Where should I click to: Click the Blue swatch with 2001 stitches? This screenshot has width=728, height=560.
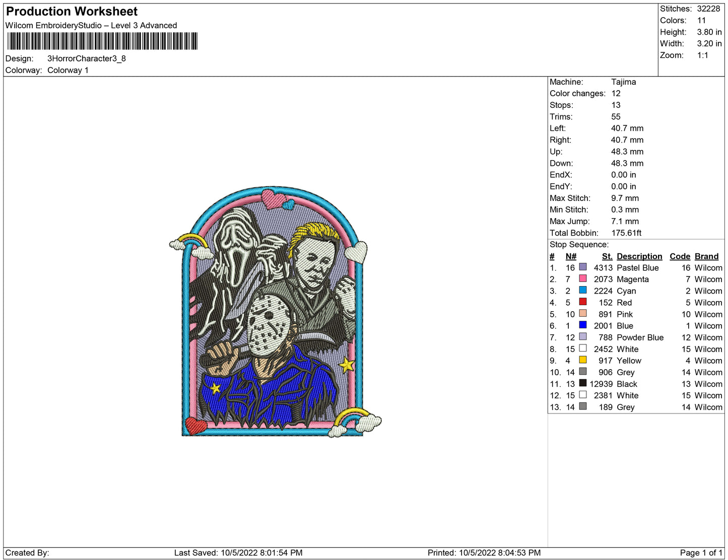pyautogui.click(x=583, y=325)
